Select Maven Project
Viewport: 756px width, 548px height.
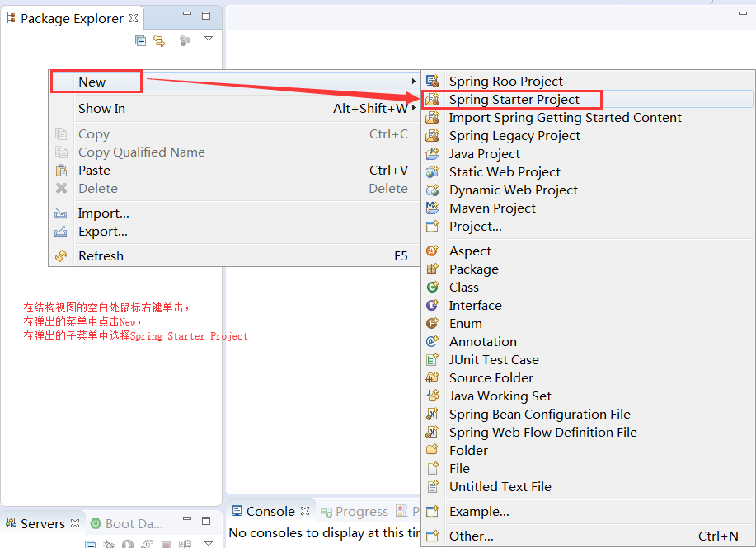587,208
